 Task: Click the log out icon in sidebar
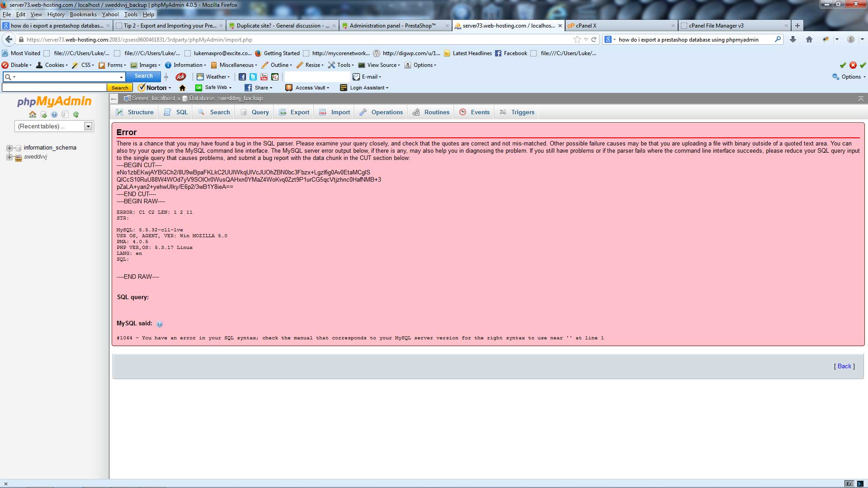point(43,115)
